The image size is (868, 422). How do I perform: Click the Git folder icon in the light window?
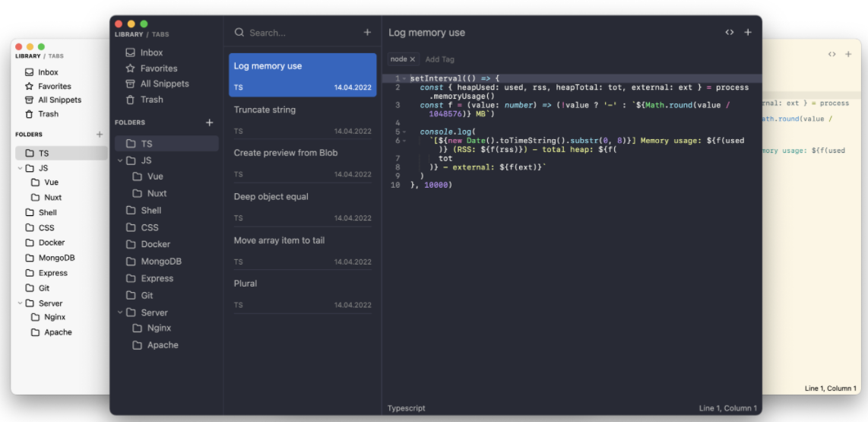(x=30, y=288)
